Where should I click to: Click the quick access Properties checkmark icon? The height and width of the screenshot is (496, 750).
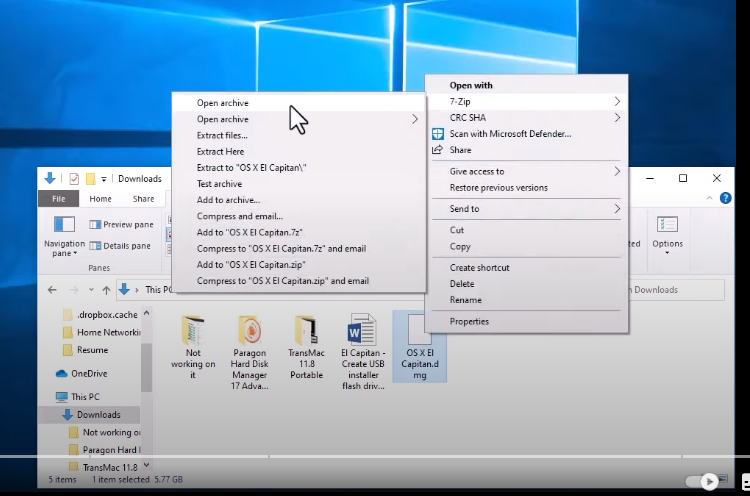pos(74,179)
